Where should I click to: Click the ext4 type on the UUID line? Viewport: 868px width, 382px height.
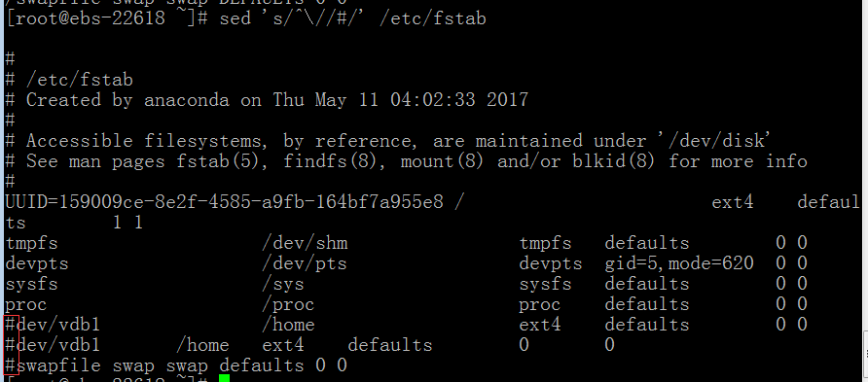click(x=733, y=202)
